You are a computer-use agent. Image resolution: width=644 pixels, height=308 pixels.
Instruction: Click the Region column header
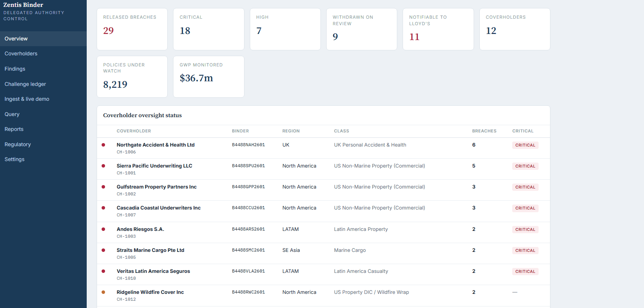coord(291,131)
